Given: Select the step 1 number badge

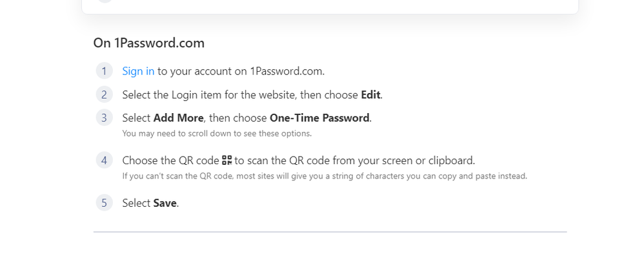Looking at the screenshot, I should point(105,71).
